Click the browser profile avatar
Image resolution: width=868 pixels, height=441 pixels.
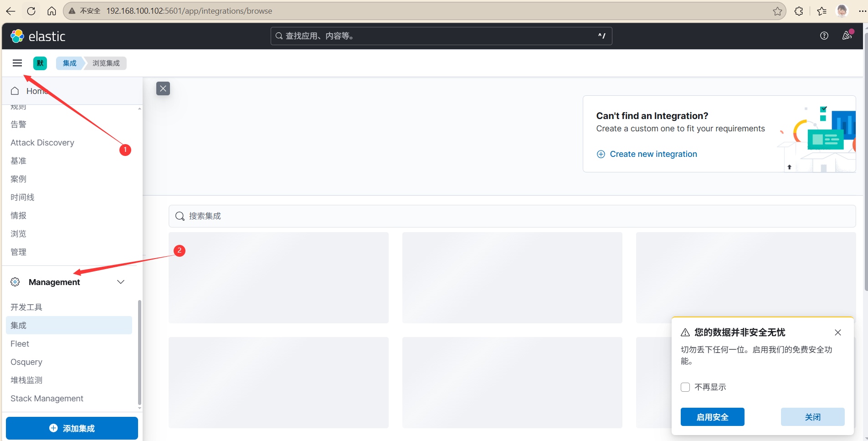tap(842, 11)
